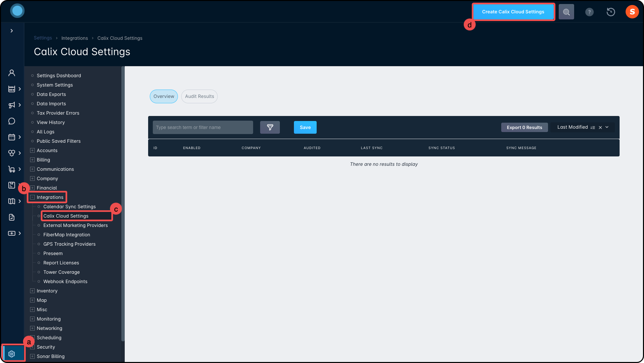
Task: Open Preseem integration settings
Action: (53, 253)
